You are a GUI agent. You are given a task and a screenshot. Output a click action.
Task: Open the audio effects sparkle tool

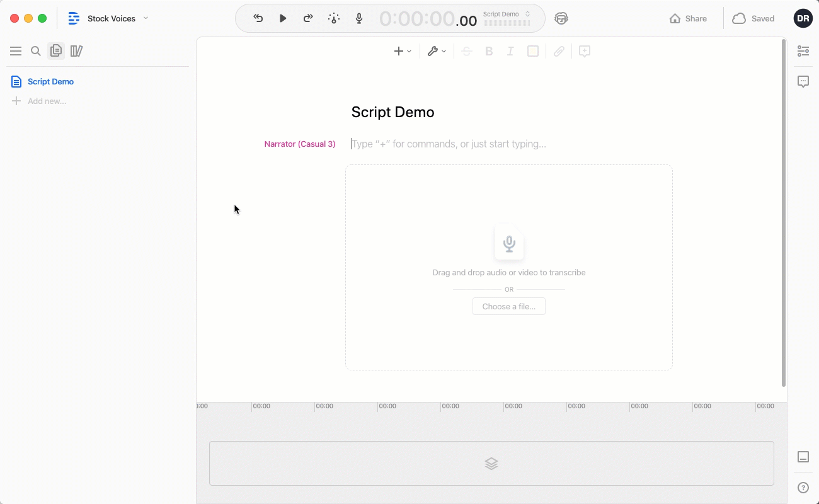pyautogui.click(x=334, y=18)
